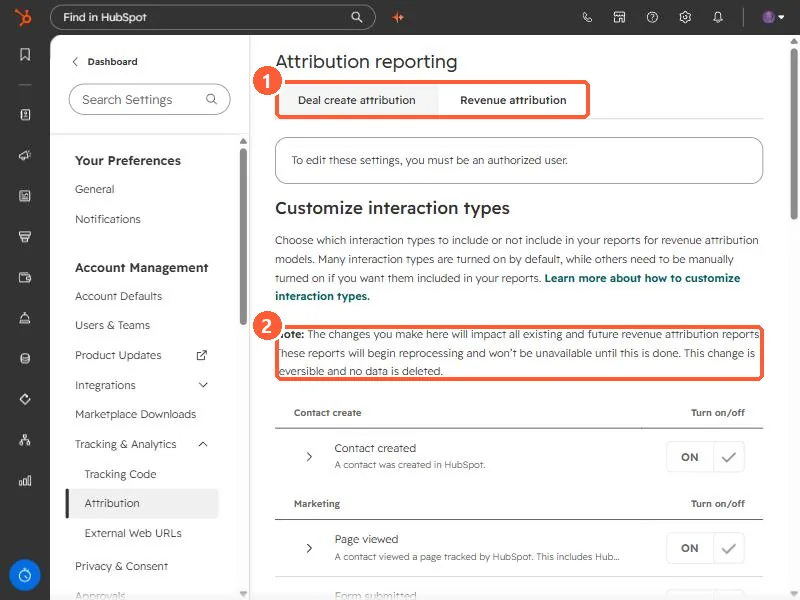Open the marketing megaphone icon
This screenshot has height=600, width=800.
click(x=25, y=155)
